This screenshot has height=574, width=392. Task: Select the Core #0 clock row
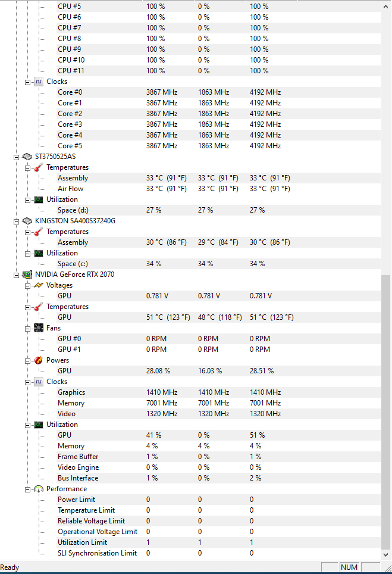[x=70, y=92]
